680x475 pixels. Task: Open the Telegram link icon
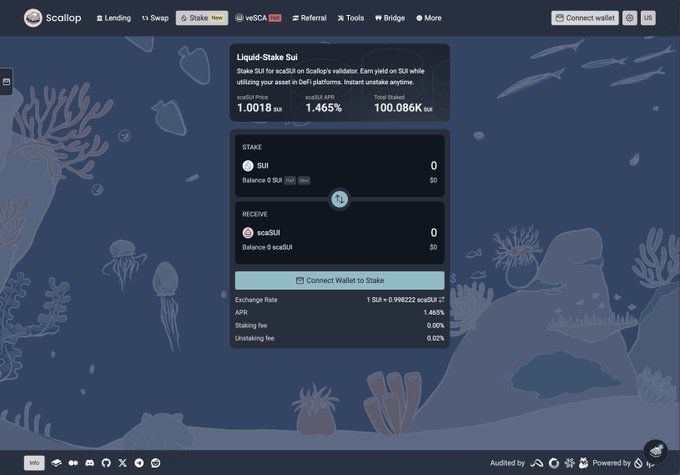coord(139,463)
